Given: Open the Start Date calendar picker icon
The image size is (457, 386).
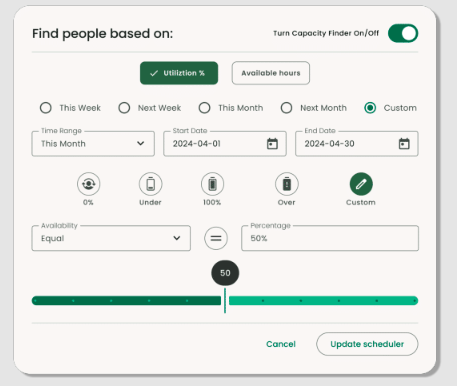Looking at the screenshot, I should [272, 144].
